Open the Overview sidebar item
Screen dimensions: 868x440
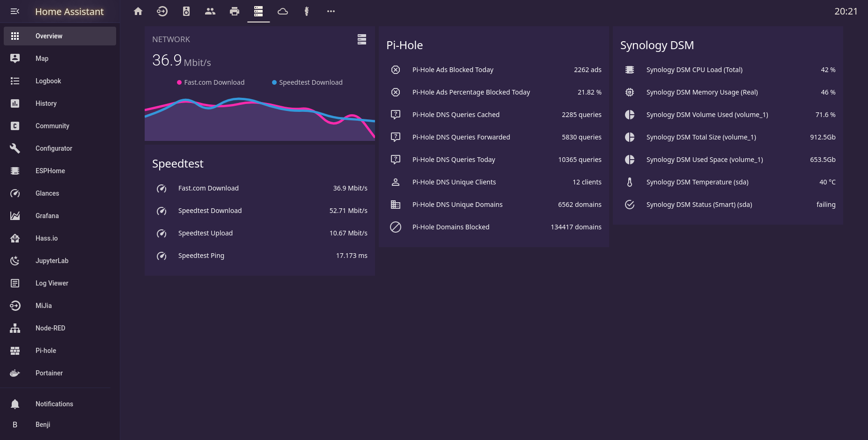[60, 36]
